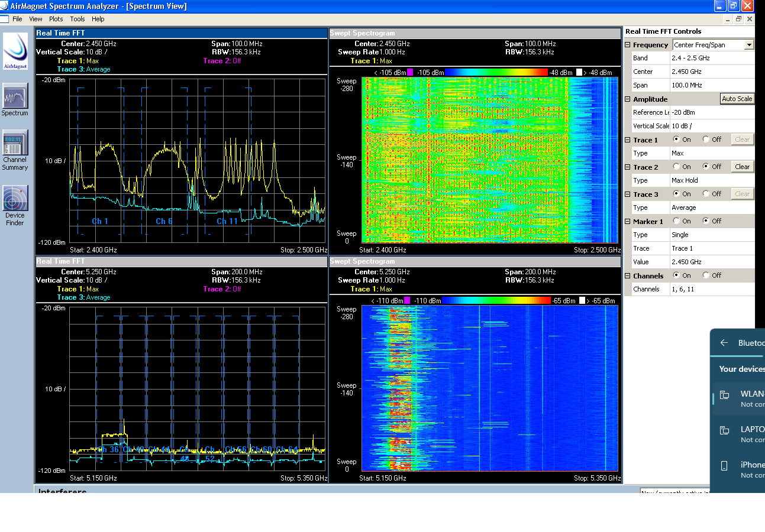Select the 5.250 GHz Real Time FFT title bar
This screenshot has width=765, height=532.
point(181,261)
